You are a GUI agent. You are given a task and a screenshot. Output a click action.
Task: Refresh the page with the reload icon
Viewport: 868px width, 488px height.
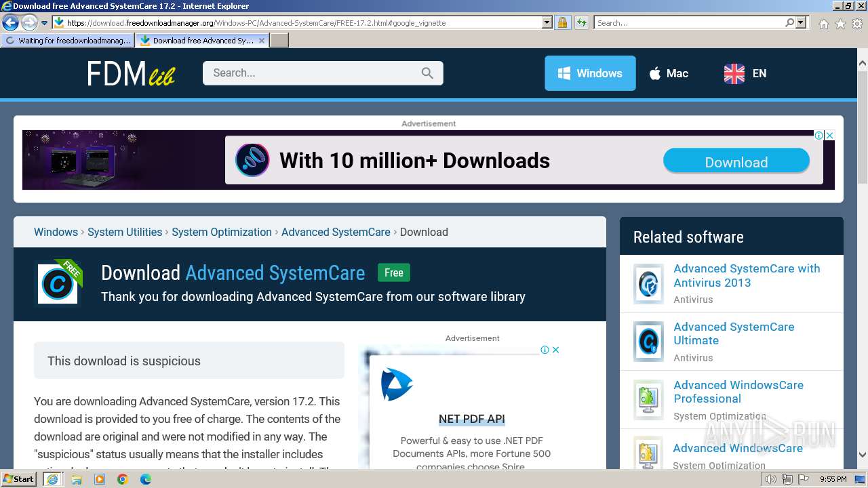click(x=581, y=23)
